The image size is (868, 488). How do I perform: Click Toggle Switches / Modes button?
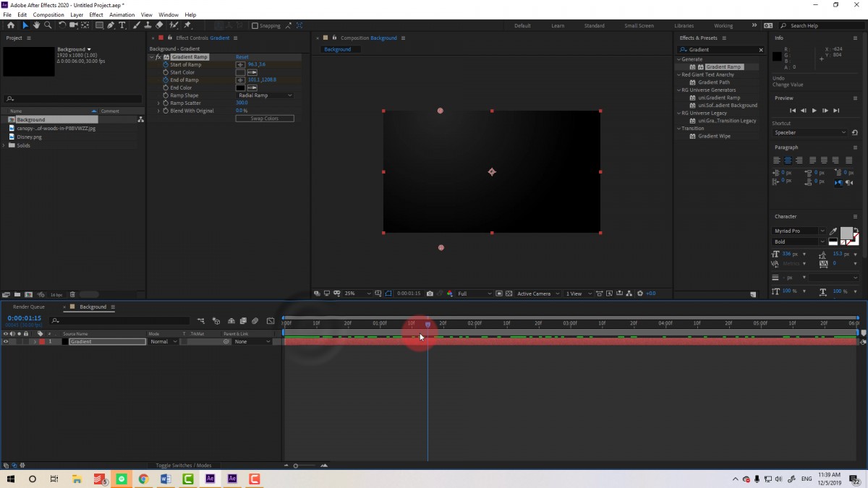pyautogui.click(x=184, y=466)
